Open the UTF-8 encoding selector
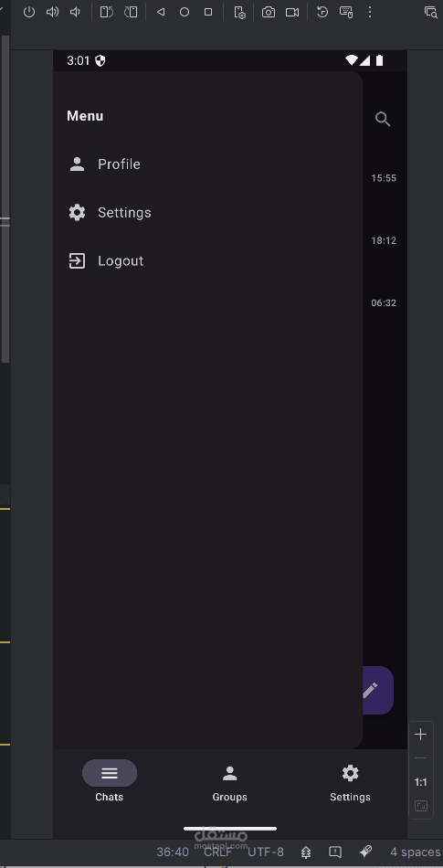Image resolution: width=443 pixels, height=868 pixels. pyautogui.click(x=266, y=852)
